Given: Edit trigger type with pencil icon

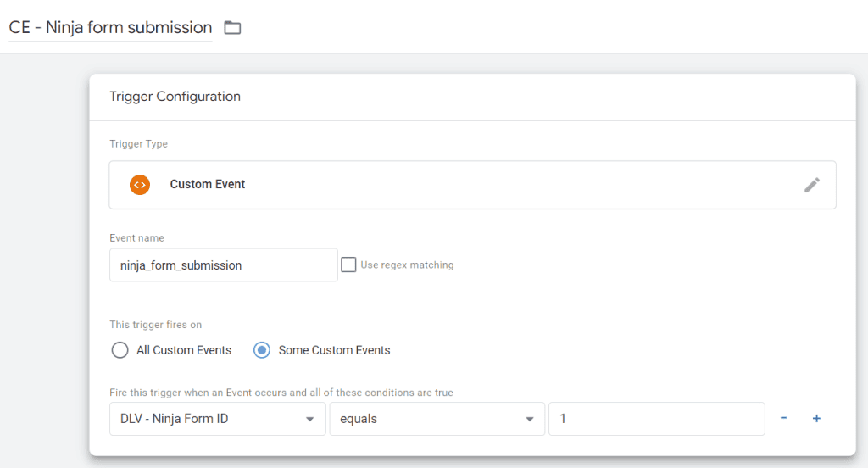Looking at the screenshot, I should 811,185.
